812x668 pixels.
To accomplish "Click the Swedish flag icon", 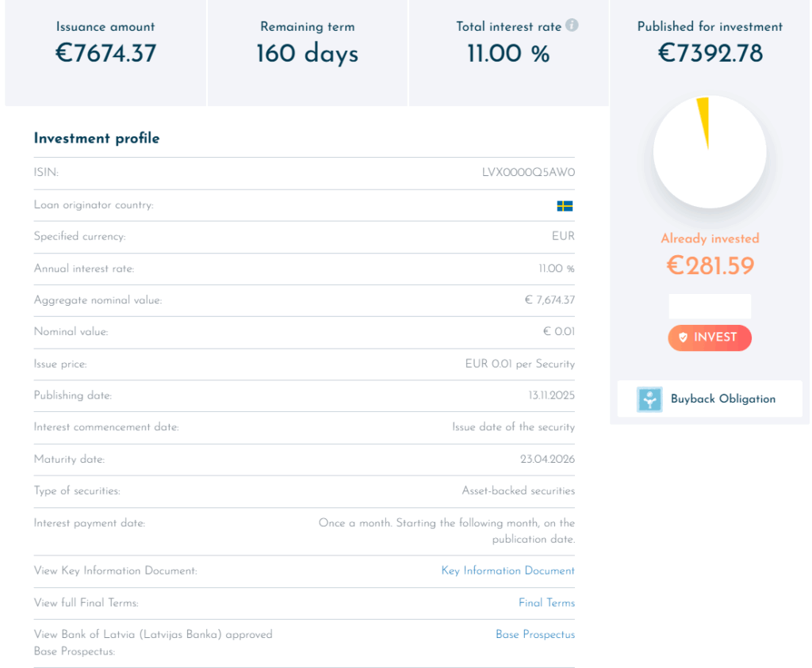I will pos(565,205).
